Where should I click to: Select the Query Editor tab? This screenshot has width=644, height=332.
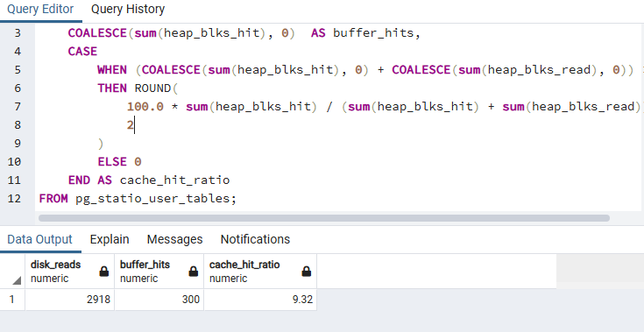(x=40, y=10)
